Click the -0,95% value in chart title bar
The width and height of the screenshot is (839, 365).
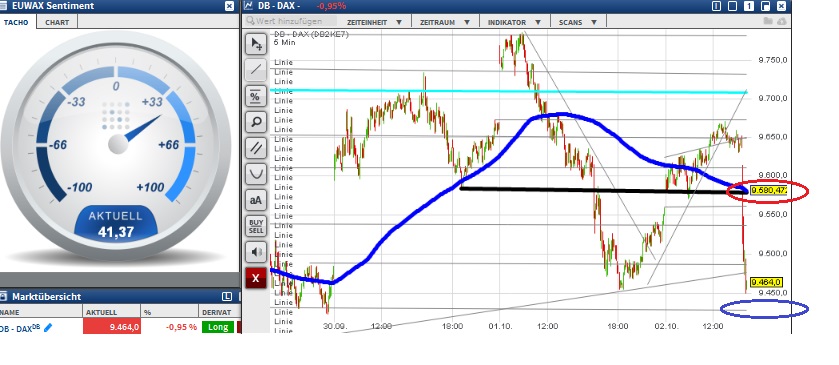(x=331, y=6)
